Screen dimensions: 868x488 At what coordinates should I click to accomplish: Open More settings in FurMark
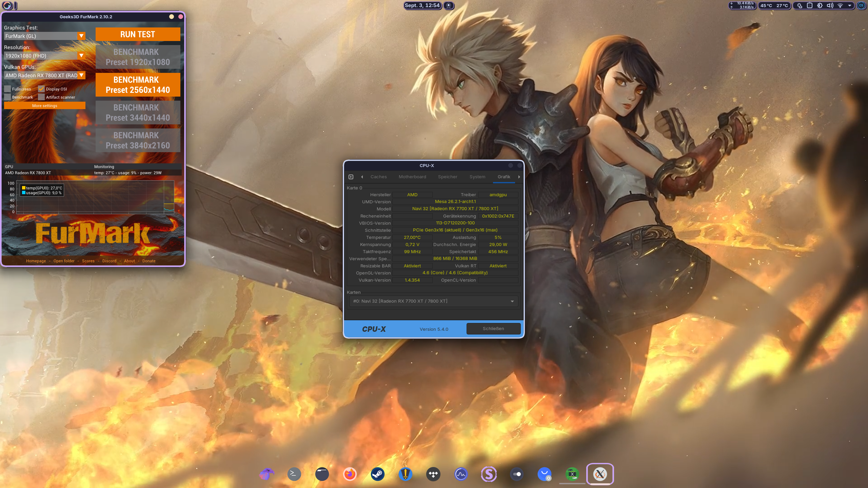pos(45,106)
